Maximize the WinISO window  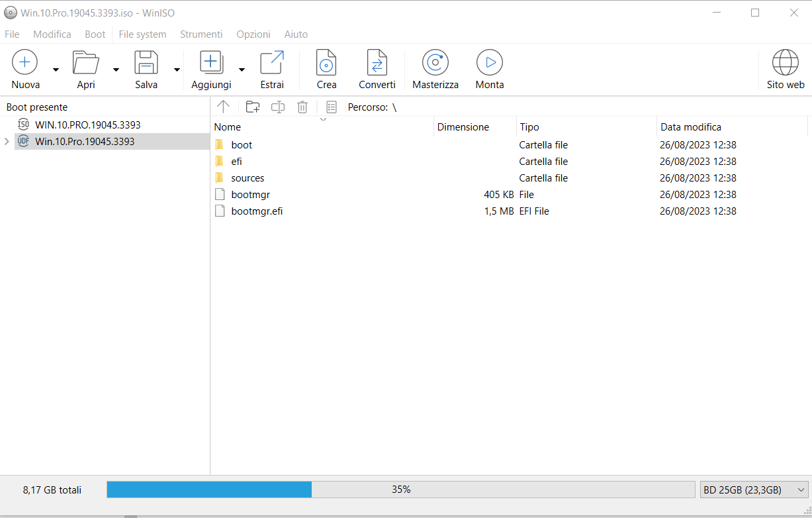point(755,13)
